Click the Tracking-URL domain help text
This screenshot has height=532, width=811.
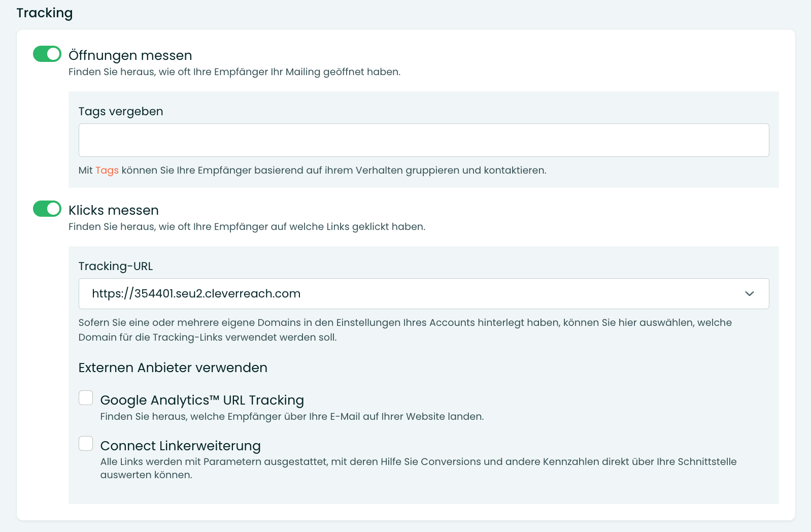[404, 323]
